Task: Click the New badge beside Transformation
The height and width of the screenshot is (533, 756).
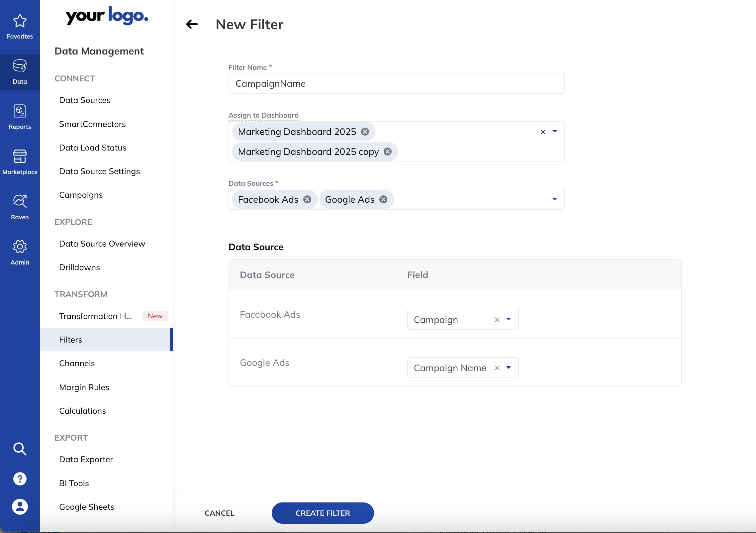Action: (155, 316)
